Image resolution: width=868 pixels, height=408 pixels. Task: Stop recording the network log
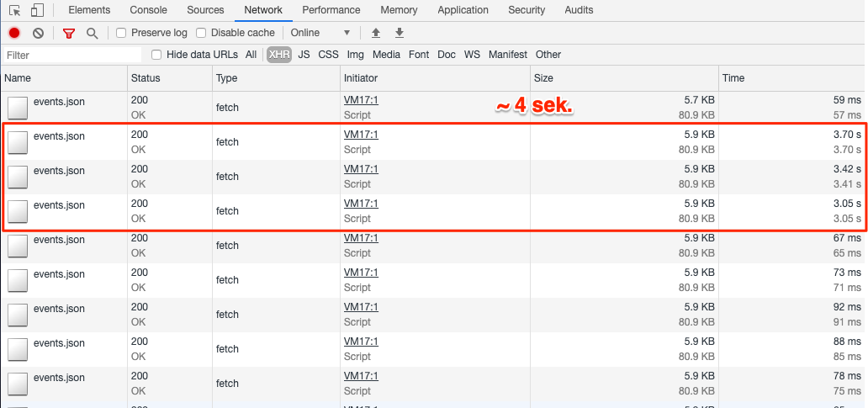click(x=14, y=33)
